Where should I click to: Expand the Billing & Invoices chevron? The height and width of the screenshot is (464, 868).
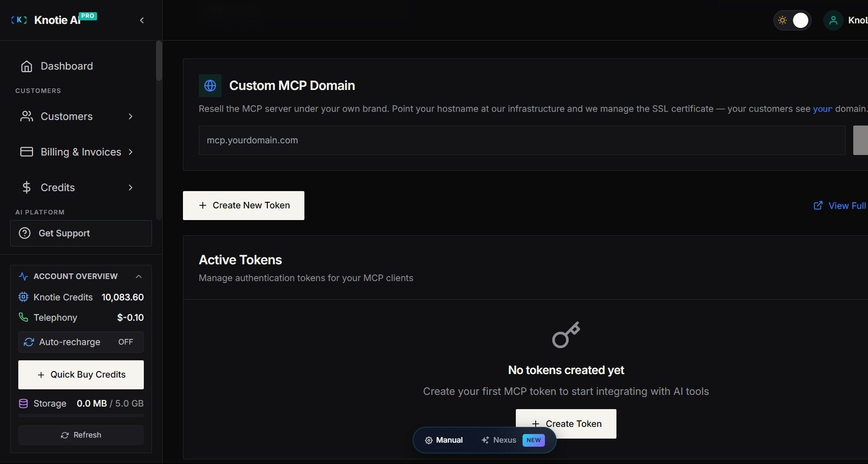click(x=131, y=152)
